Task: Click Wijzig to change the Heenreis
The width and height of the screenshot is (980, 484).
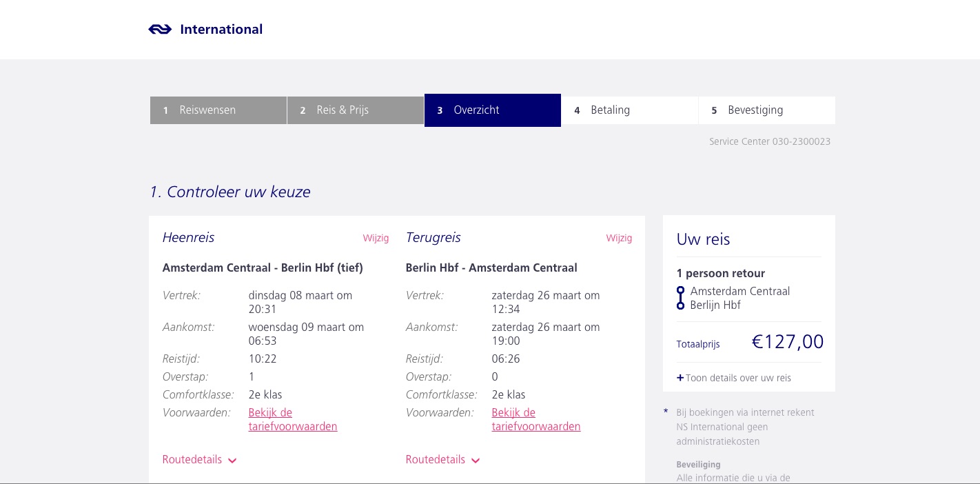Action: pos(376,238)
